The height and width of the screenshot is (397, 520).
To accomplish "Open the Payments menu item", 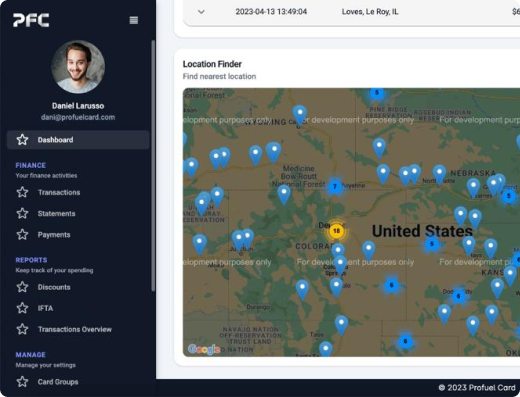I will coord(54,235).
